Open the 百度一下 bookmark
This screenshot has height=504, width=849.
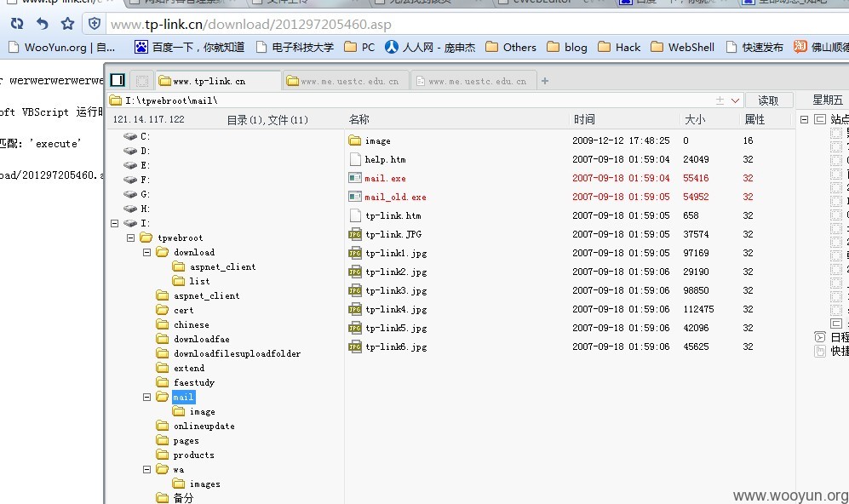190,47
